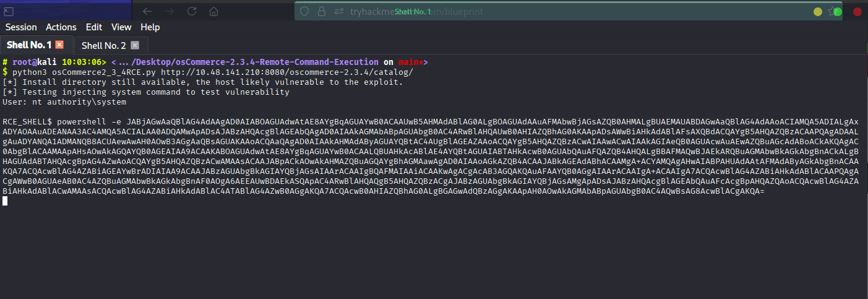Click the browser forward arrow
Image resolution: width=868 pixels, height=299 pixels.
pyautogui.click(x=170, y=11)
